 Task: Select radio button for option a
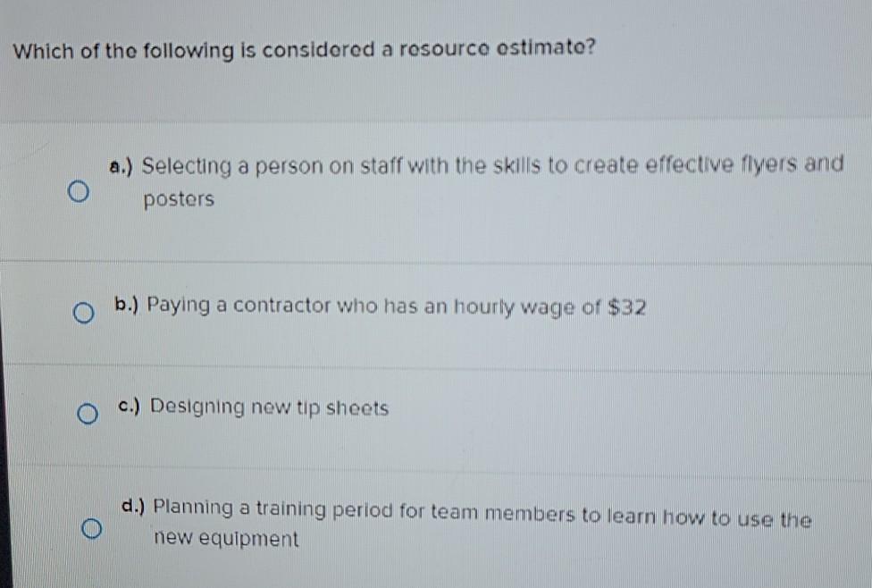pos(79,189)
